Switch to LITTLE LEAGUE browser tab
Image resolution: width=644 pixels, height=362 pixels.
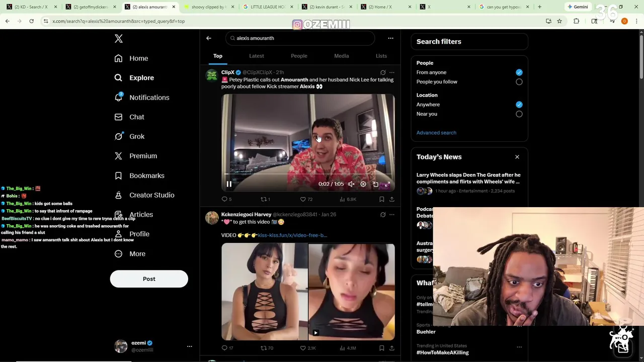click(x=267, y=7)
